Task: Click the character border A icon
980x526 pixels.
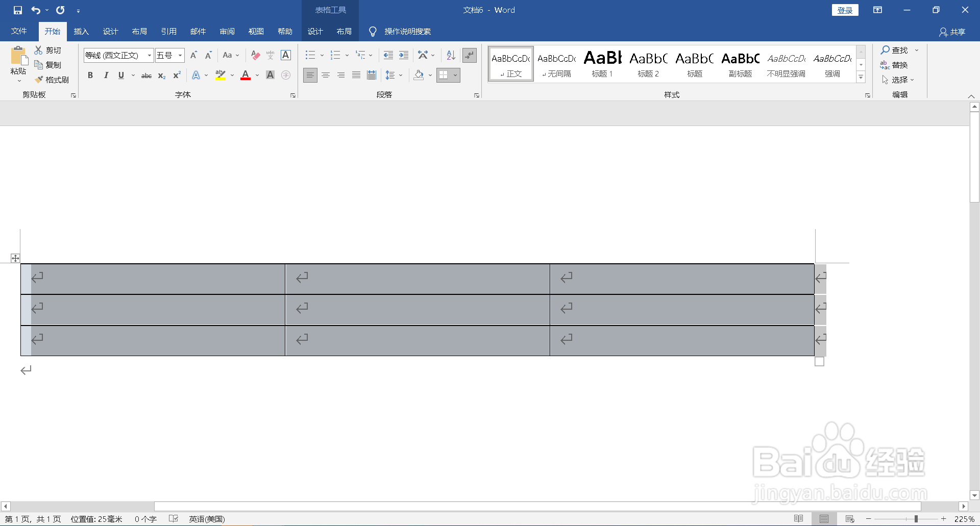Action: (286, 55)
